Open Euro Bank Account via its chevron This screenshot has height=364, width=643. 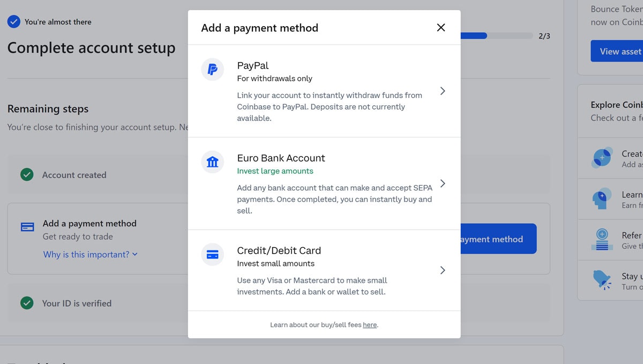tap(443, 184)
